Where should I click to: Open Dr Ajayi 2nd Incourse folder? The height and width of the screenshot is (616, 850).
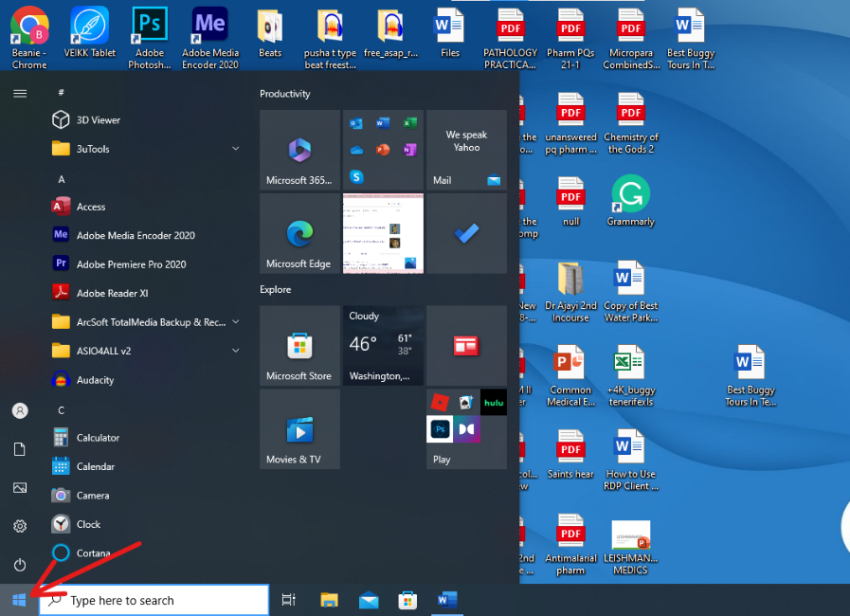pos(570,292)
